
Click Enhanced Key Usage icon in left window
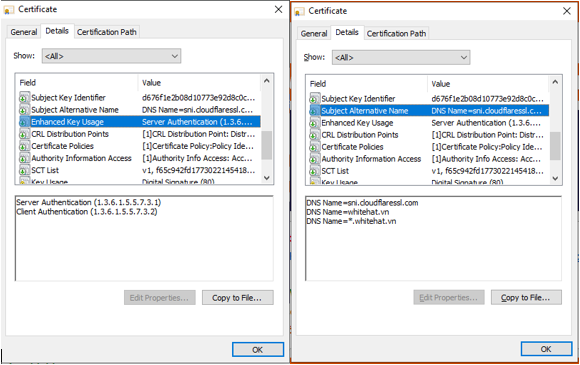click(x=24, y=122)
